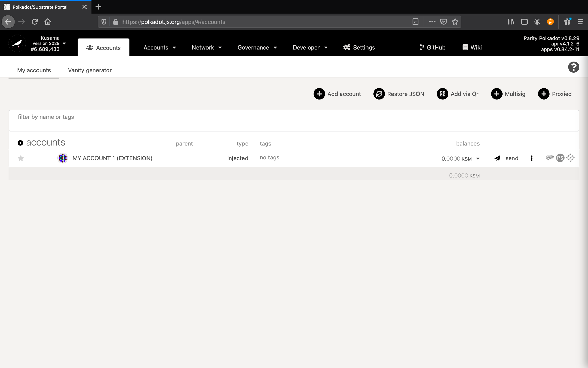The image size is (588, 368).
Task: Toggle the accounts section bullet
Action: [20, 143]
